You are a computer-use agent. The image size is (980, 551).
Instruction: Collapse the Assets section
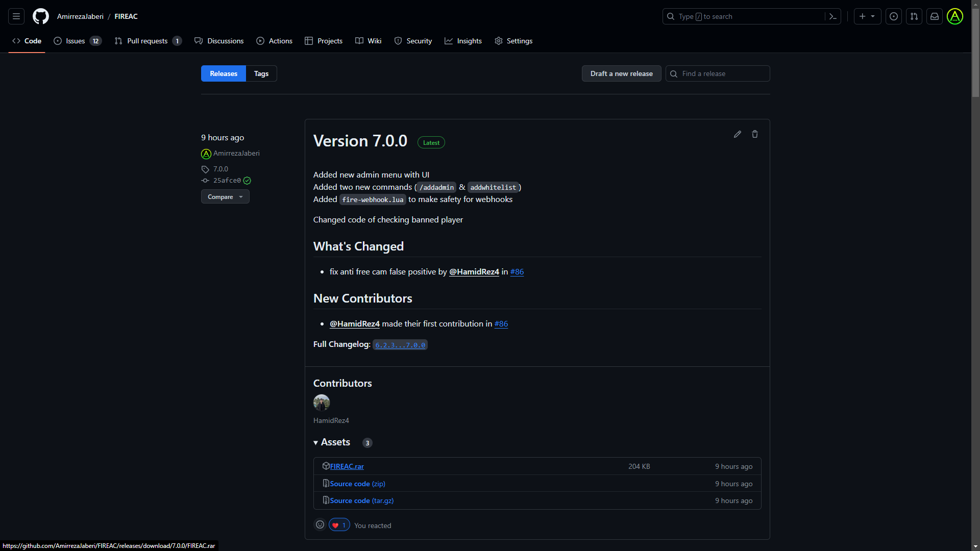click(x=332, y=442)
